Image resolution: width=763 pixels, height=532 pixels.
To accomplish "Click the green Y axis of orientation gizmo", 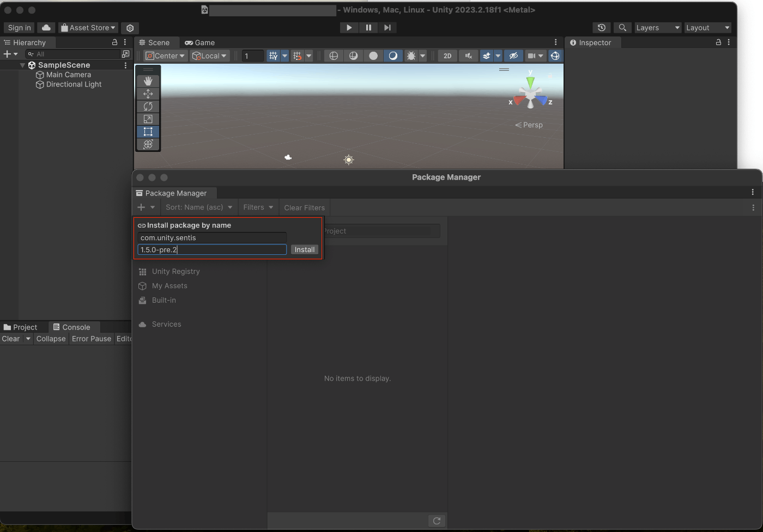I will 530,82.
